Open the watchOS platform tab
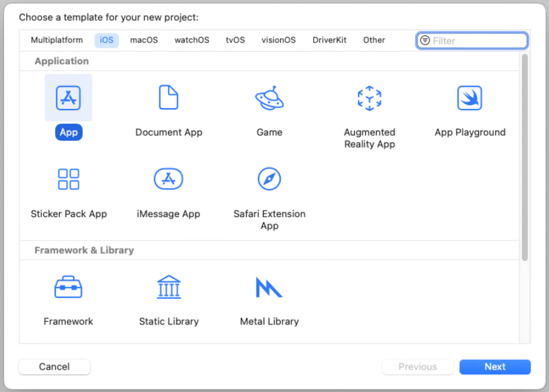The image size is (549, 392). tap(192, 40)
